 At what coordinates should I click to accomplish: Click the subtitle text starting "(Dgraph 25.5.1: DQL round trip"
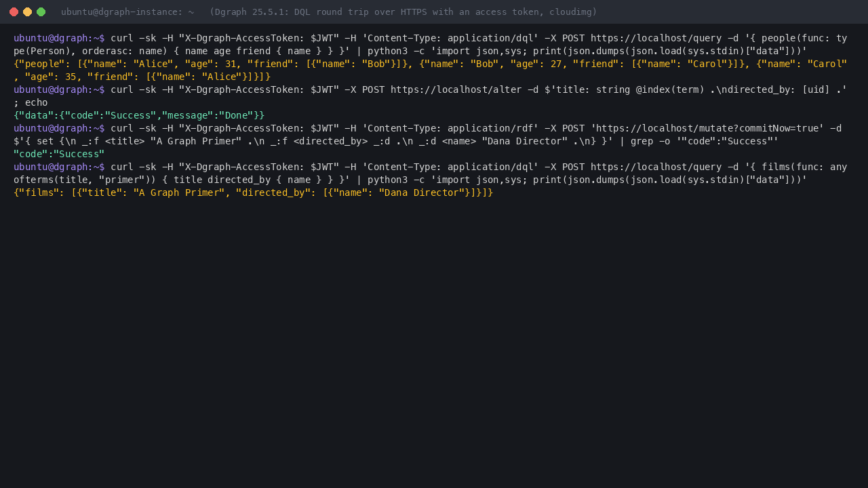403,12
